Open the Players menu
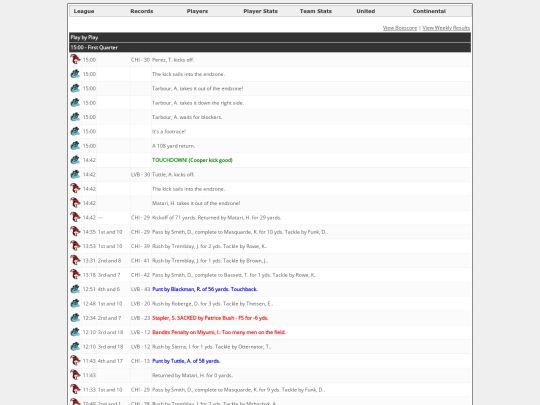 [x=197, y=11]
